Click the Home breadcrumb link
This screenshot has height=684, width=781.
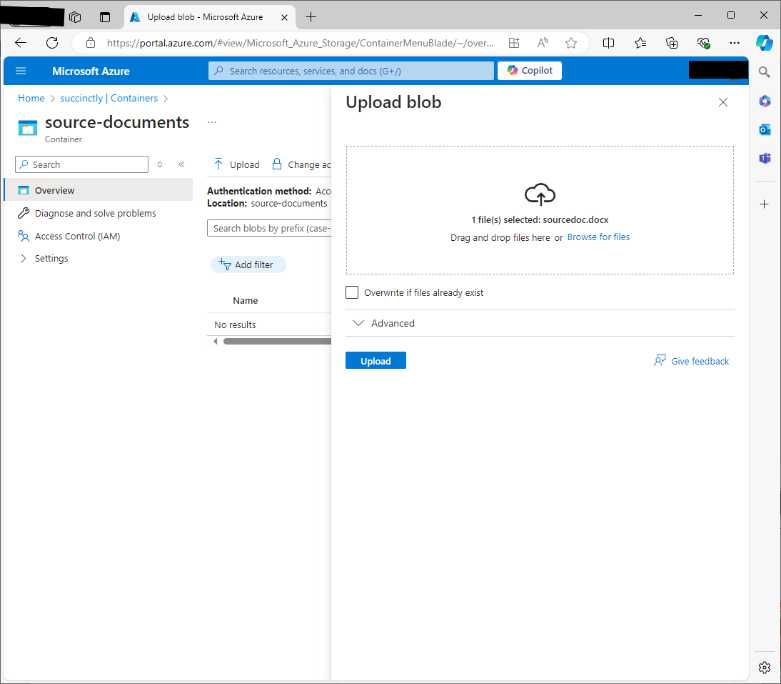point(31,98)
